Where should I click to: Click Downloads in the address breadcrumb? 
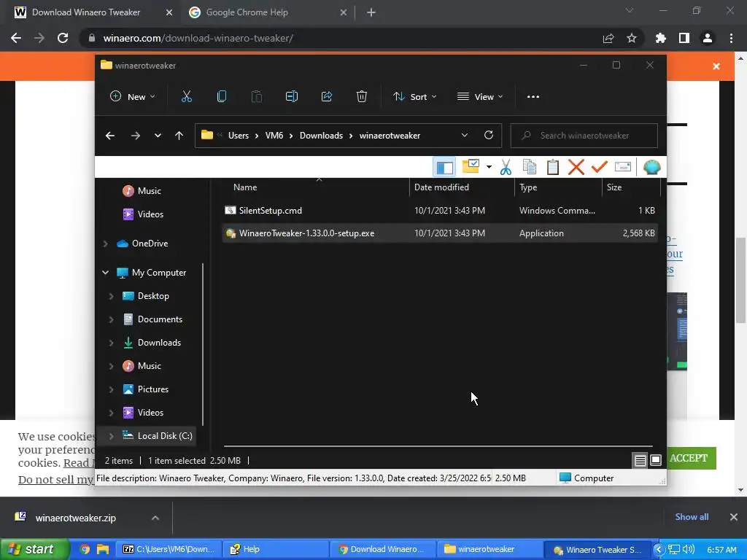coord(321,136)
